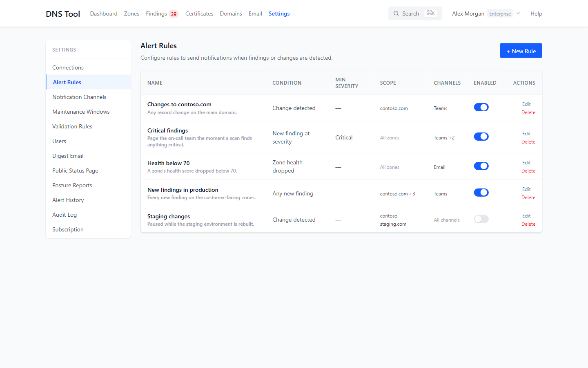Delete the Critical findings rule
Viewport: 588px width, 368px height.
pos(528,142)
